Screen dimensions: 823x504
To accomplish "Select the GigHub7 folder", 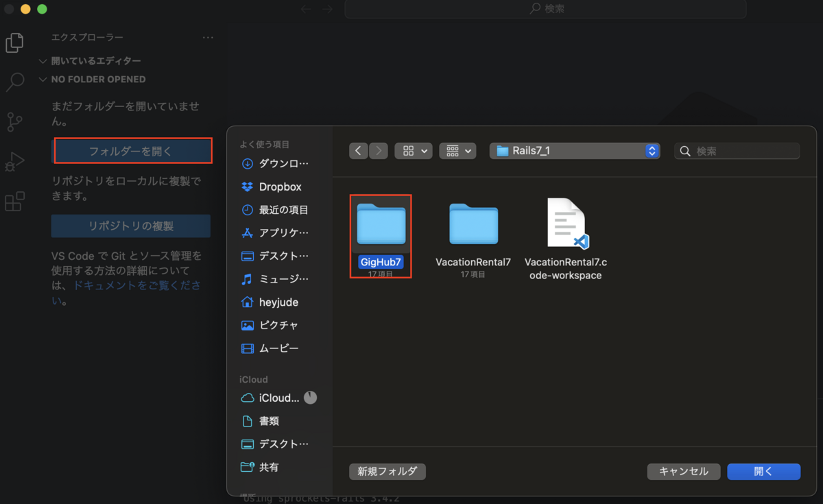I will pyautogui.click(x=381, y=237).
